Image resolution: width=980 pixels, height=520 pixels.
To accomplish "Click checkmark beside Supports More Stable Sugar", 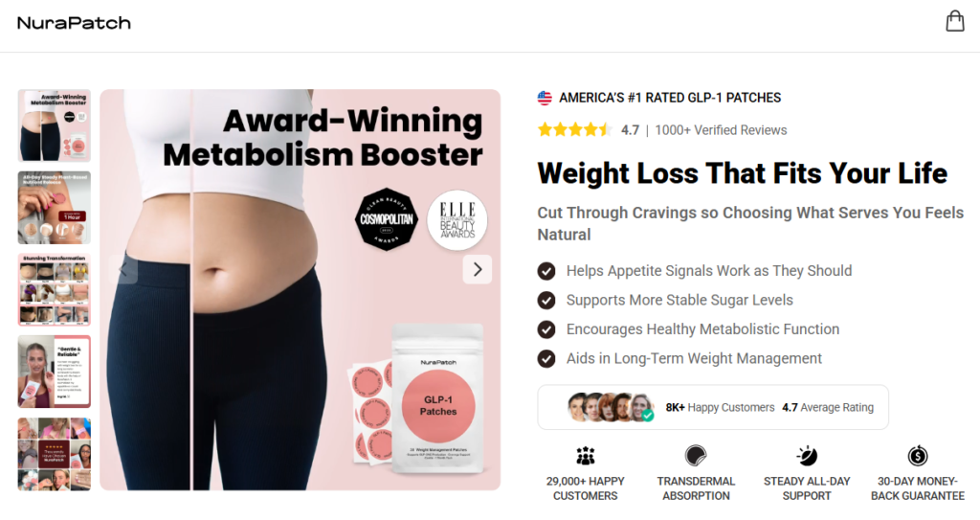I will (x=546, y=301).
